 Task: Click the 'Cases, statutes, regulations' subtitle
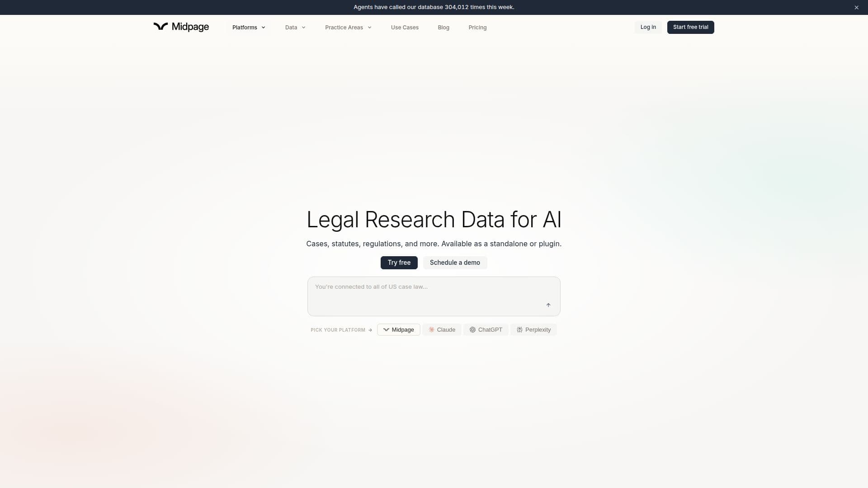(434, 244)
